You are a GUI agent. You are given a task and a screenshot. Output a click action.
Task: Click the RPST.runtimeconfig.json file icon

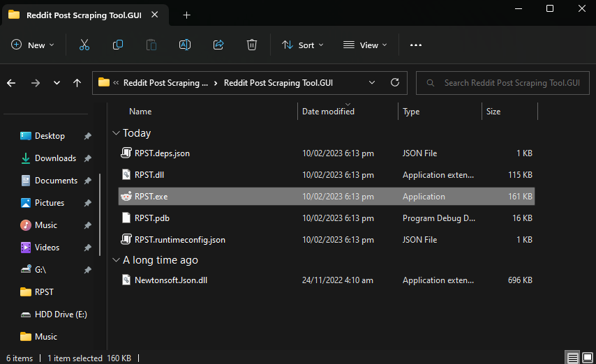click(126, 240)
